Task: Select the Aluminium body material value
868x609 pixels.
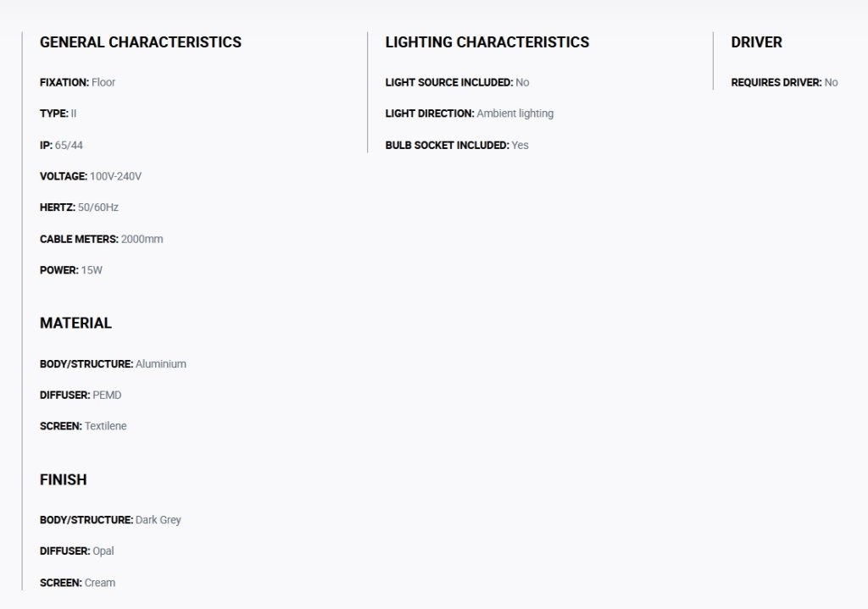Action: pos(161,364)
